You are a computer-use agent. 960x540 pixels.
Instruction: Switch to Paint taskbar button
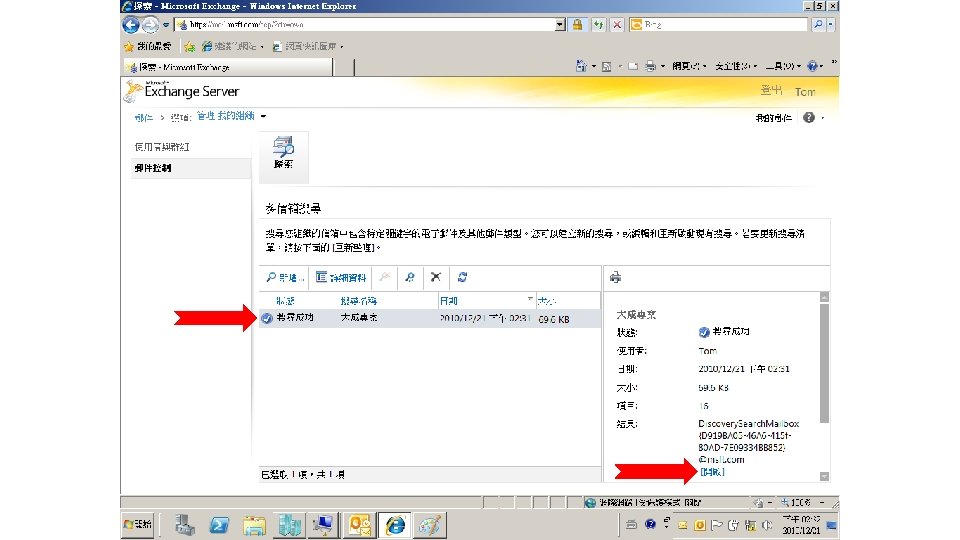click(x=430, y=525)
